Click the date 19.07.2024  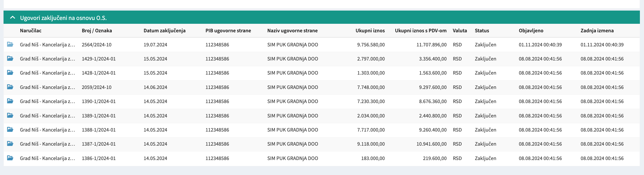tap(155, 45)
